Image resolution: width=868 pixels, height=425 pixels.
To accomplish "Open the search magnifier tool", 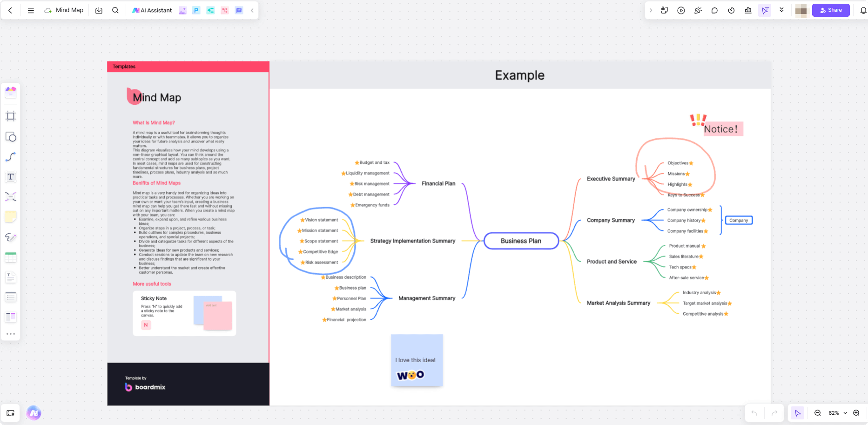I will click(115, 10).
